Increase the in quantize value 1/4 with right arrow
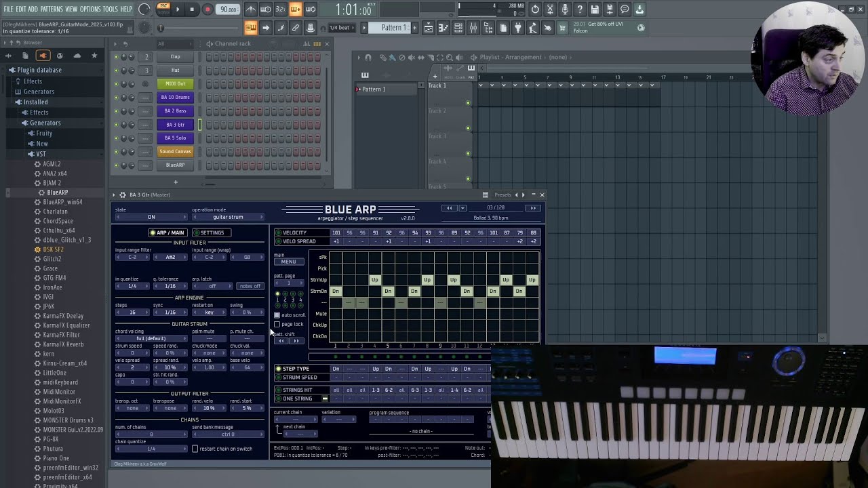Image resolution: width=868 pixels, height=488 pixels. (147, 286)
